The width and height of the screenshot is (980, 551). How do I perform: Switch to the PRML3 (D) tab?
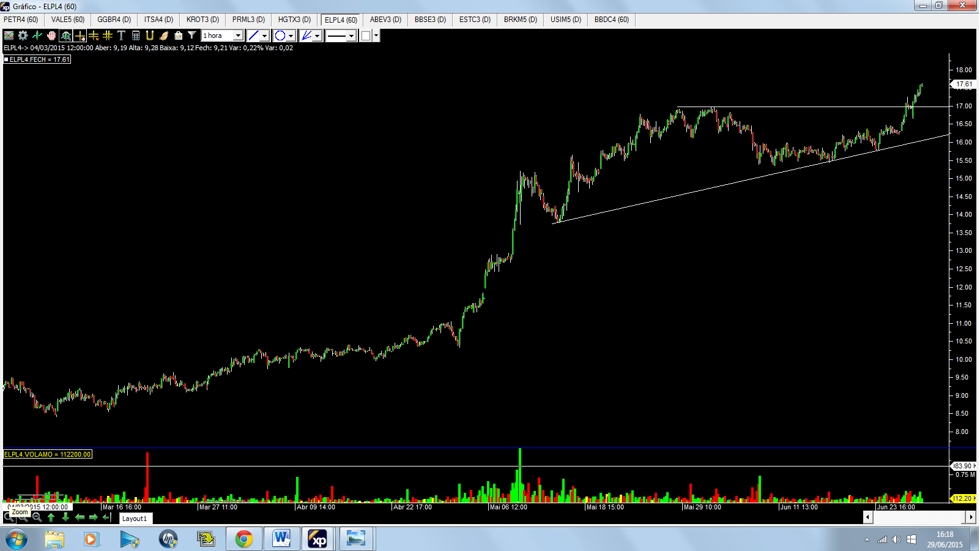pos(249,20)
